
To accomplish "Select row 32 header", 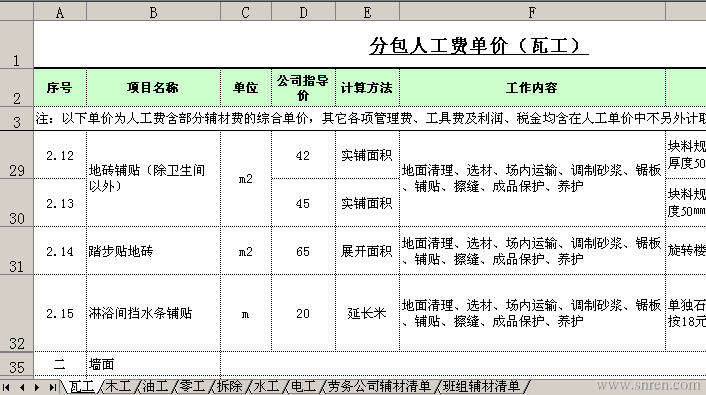I will pos(17,313).
